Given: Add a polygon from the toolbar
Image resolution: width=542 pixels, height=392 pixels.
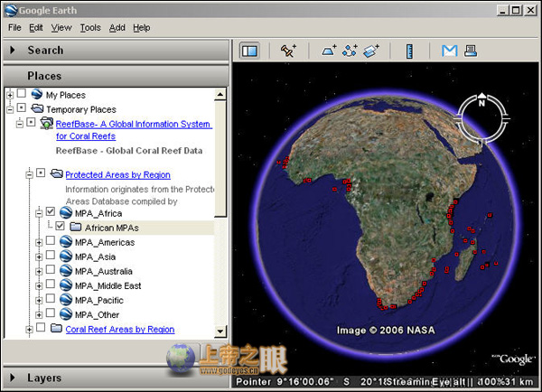Looking at the screenshot, I should point(329,51).
